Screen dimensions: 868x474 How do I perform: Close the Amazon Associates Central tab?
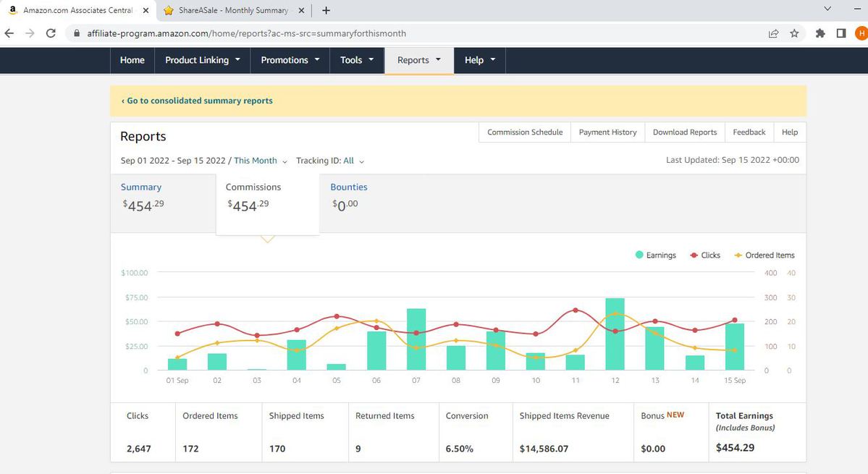(146, 11)
